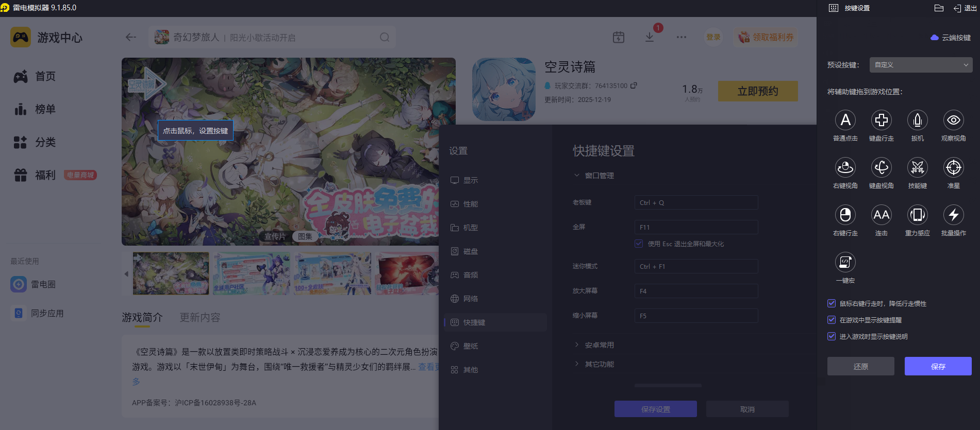Select the 技能键 skill key icon

pyautogui.click(x=918, y=167)
